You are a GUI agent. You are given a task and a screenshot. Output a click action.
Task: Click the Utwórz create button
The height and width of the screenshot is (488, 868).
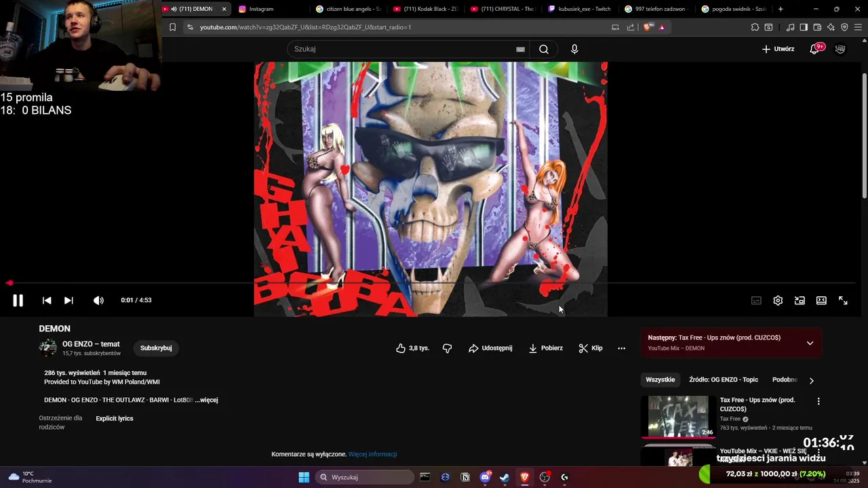pos(778,49)
